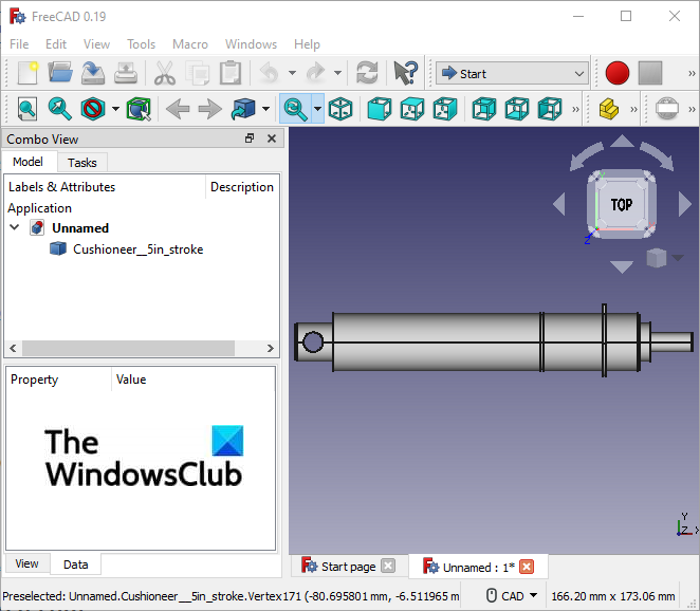Screen dimensions: 700x611
Task: Click the Open file folder icon
Action: pos(61,73)
